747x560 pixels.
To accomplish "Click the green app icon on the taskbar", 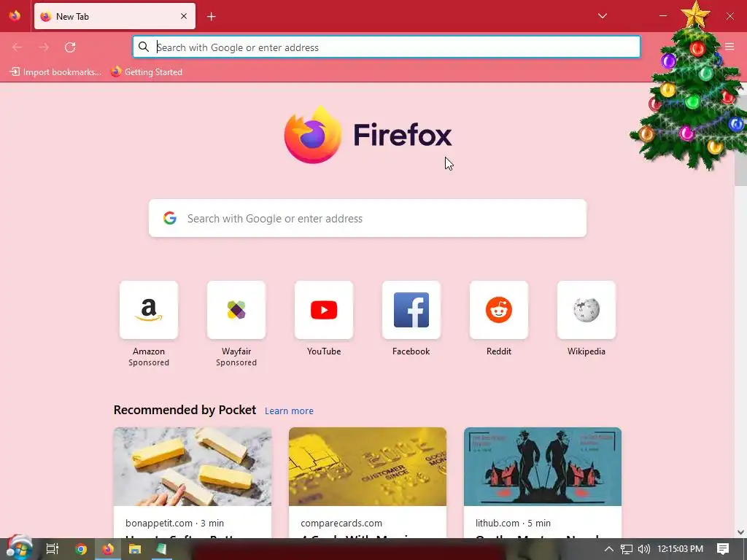I will 161,549.
